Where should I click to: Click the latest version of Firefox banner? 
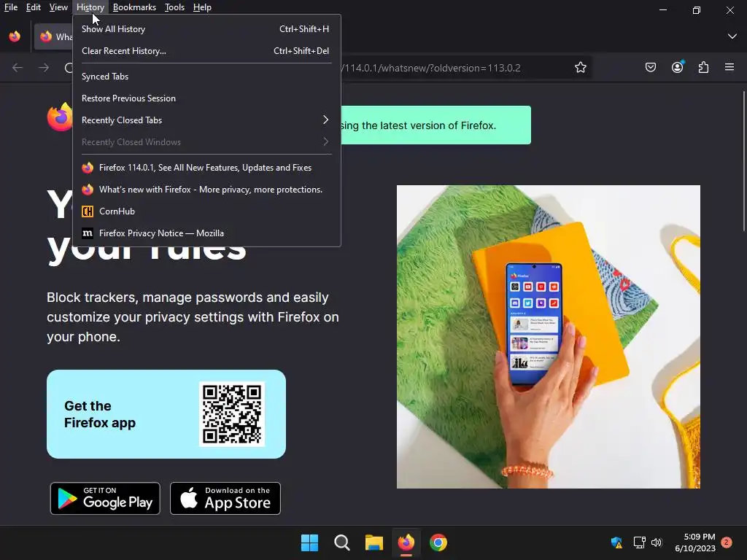tap(436, 125)
